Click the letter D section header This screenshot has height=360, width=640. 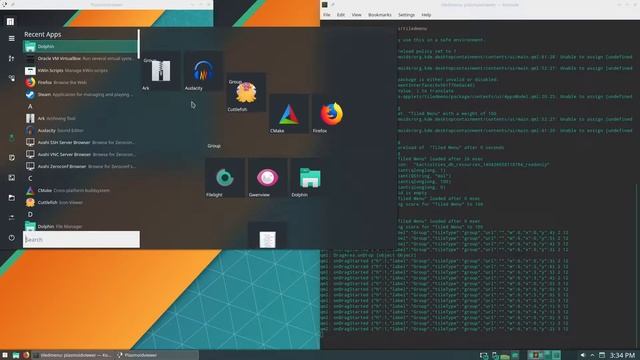click(30, 214)
